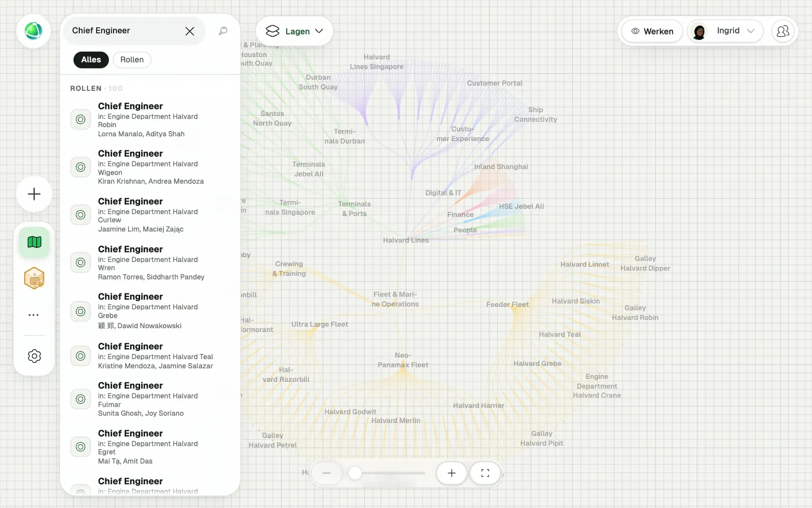The height and width of the screenshot is (508, 812).
Task: Click role icon for Halvard Teal result
Action: (81, 356)
